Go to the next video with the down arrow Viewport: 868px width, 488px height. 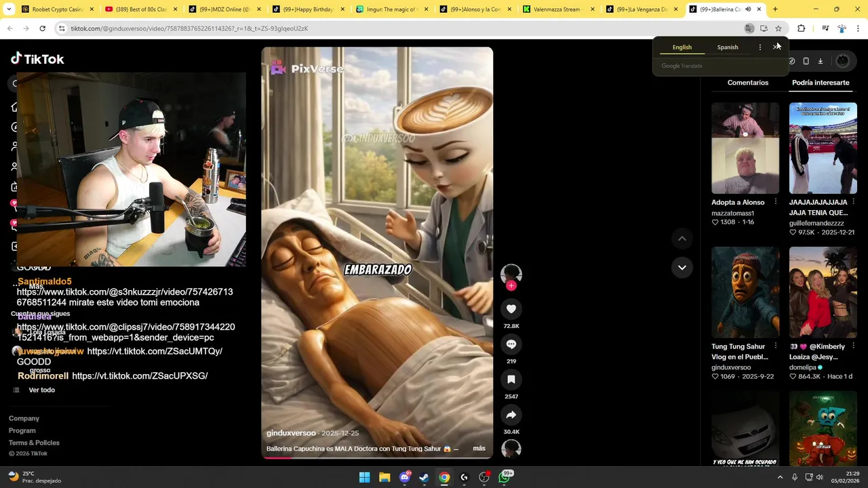tap(682, 268)
